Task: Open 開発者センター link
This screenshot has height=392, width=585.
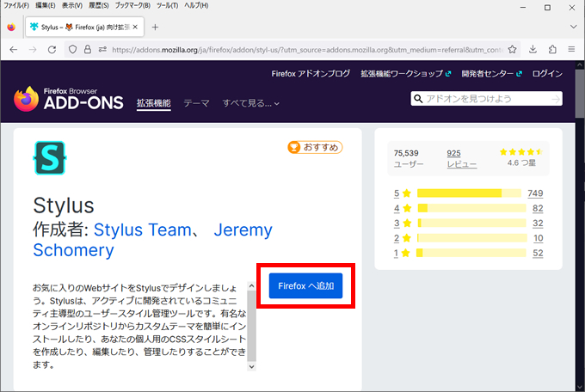Action: 491,74
